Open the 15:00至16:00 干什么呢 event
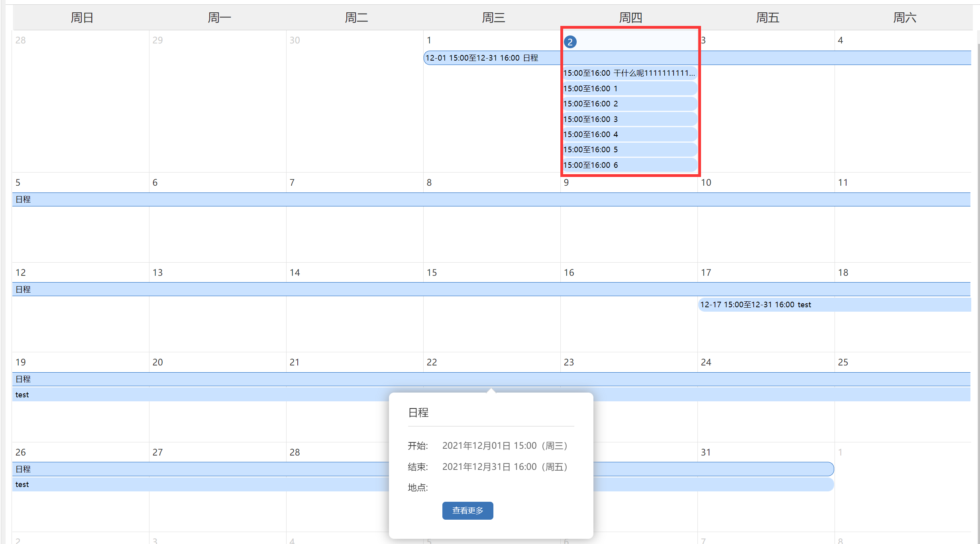The image size is (980, 544). (628, 73)
